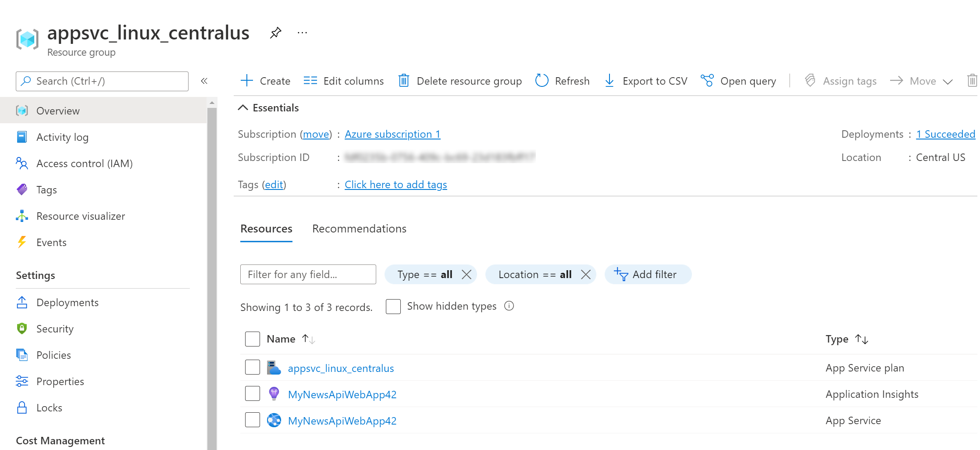
Task: Toggle the Show hidden types checkbox
Action: [393, 306]
